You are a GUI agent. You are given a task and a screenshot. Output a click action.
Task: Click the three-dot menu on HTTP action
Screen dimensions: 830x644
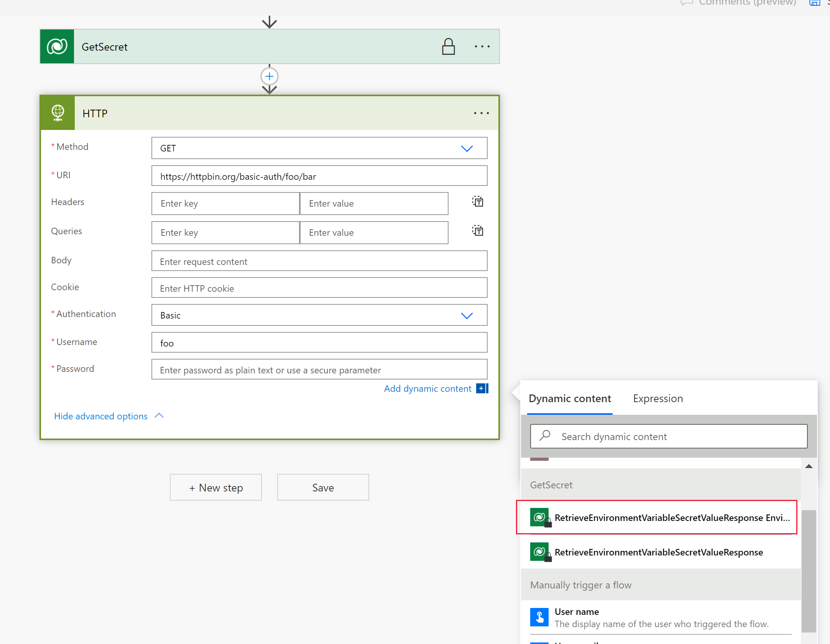coord(482,113)
